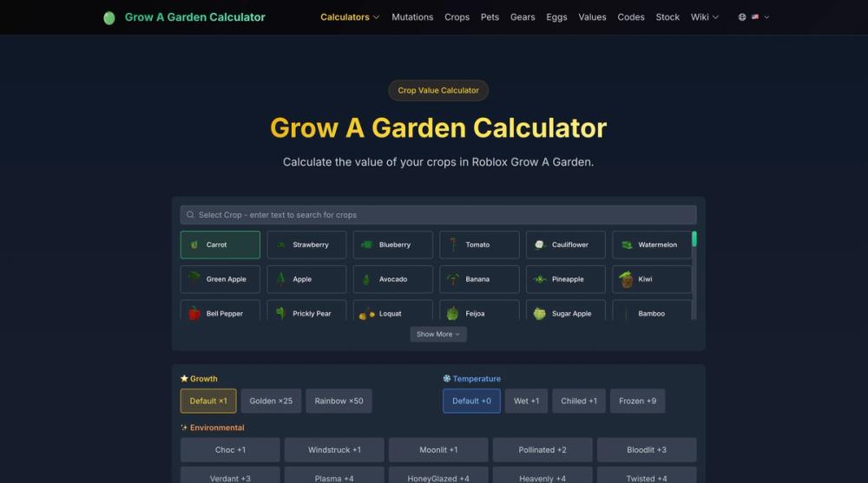Choose Rainbow ×50 growth option
The height and width of the screenshot is (483, 868).
coord(339,401)
